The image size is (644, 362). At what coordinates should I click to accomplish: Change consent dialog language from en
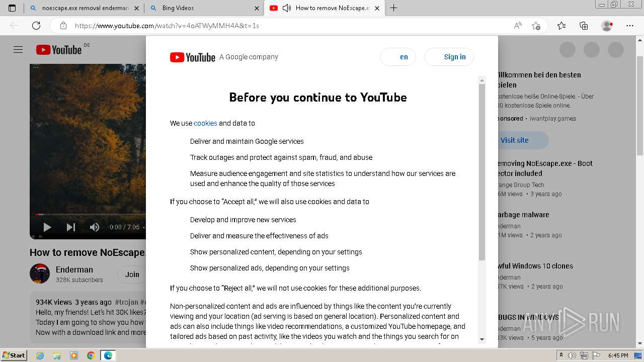click(398, 57)
